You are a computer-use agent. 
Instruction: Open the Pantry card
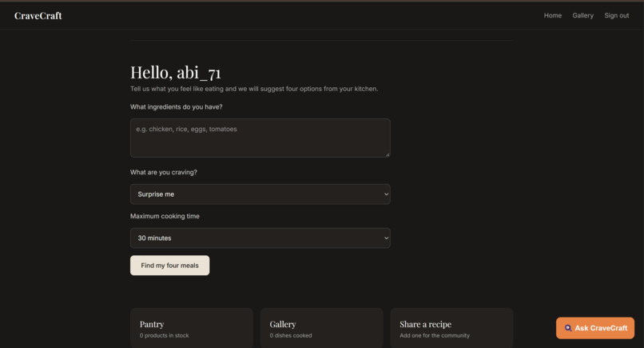(192, 328)
